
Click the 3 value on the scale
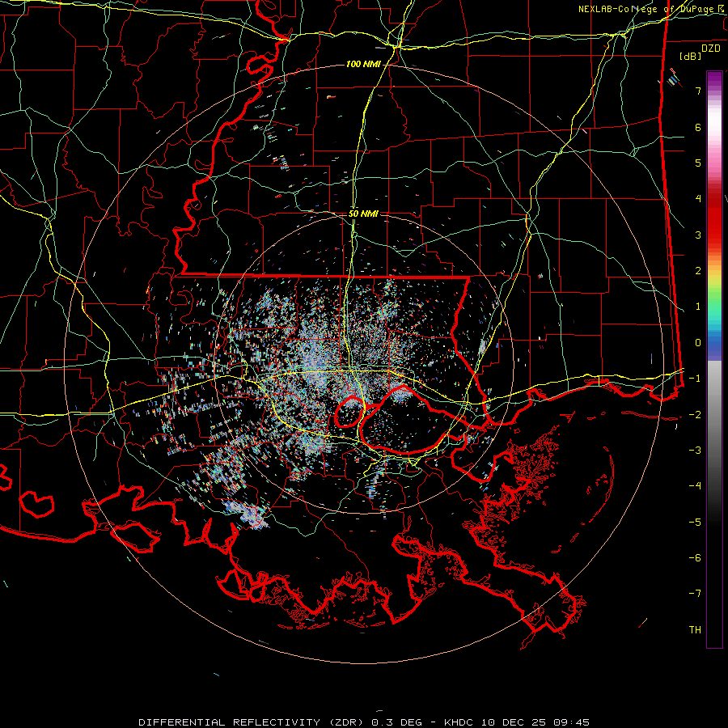pyautogui.click(x=698, y=235)
